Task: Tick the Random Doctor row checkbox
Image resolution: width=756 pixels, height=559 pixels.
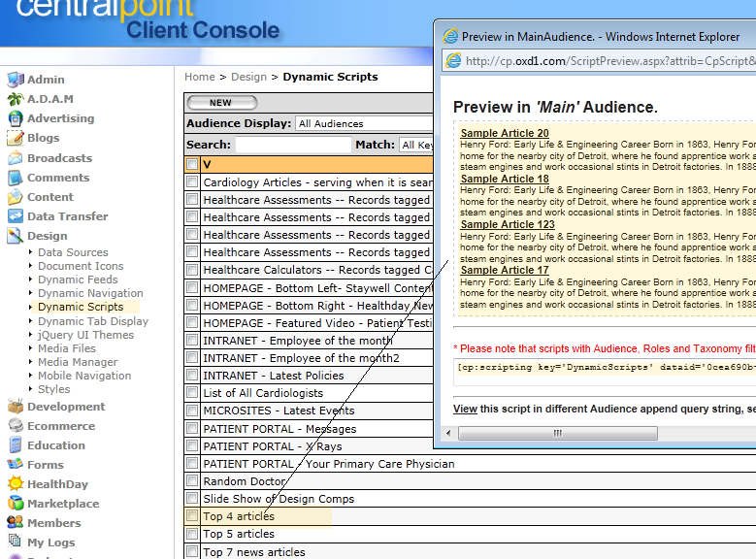Action: click(x=192, y=481)
